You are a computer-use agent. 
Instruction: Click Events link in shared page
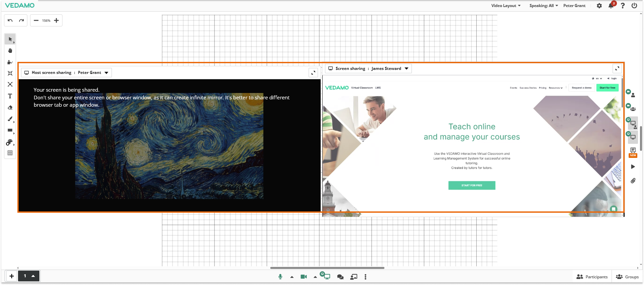[513, 88]
